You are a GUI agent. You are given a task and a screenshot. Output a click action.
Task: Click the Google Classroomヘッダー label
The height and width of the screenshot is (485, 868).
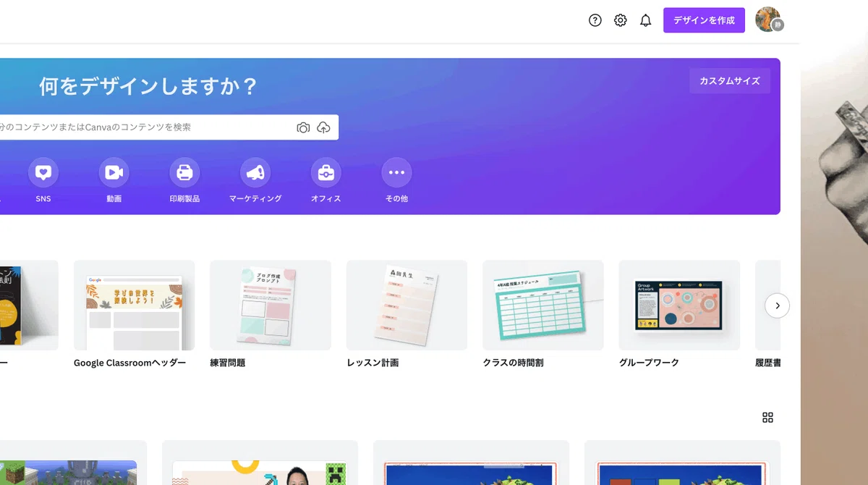click(130, 363)
